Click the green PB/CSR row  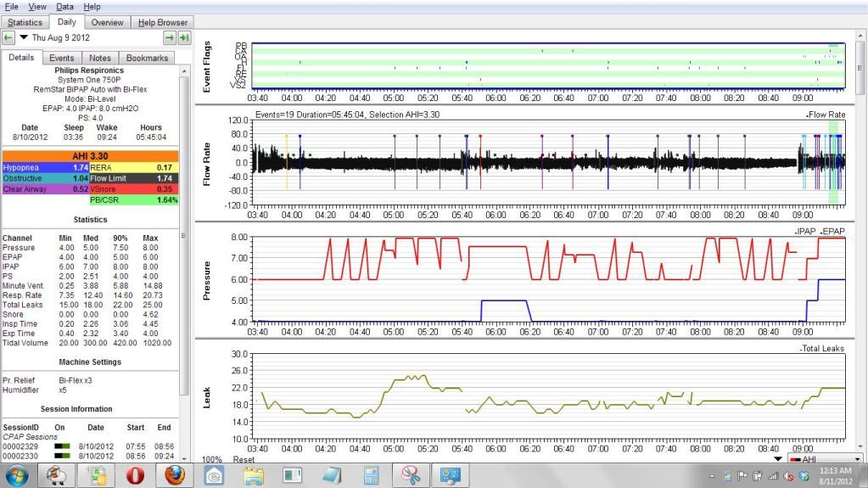[x=134, y=200]
